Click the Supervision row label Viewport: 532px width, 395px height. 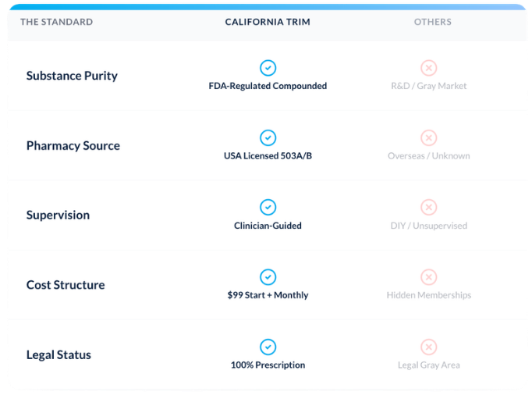pyautogui.click(x=58, y=215)
